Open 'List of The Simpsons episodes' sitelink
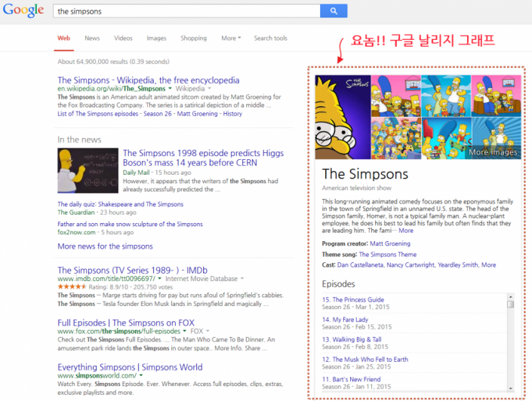The height and width of the screenshot is (401, 532). tap(97, 114)
